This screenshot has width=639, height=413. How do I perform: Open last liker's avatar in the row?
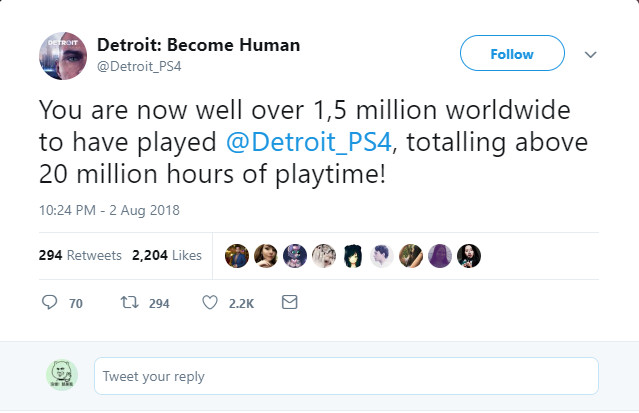click(468, 255)
